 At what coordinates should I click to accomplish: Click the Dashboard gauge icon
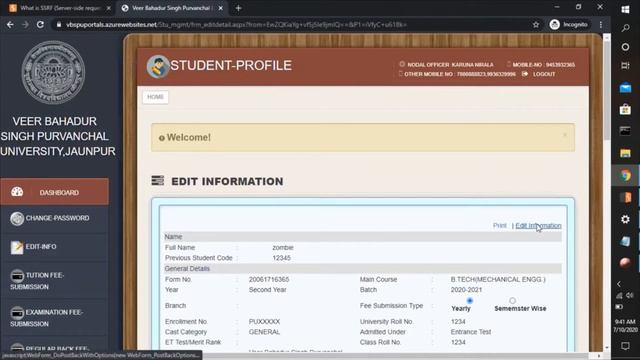(17, 192)
